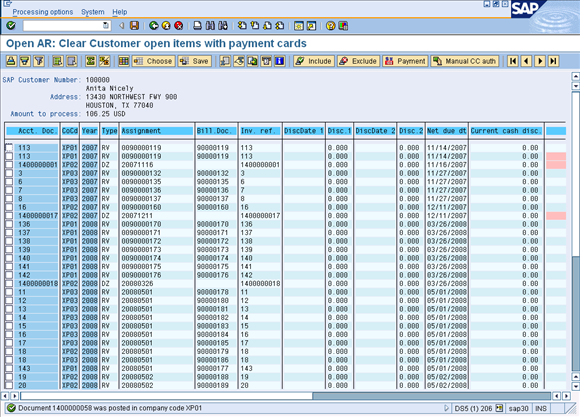Jump to last page icon in standard toolbar
580x417 pixels.
pyautogui.click(x=280, y=26)
